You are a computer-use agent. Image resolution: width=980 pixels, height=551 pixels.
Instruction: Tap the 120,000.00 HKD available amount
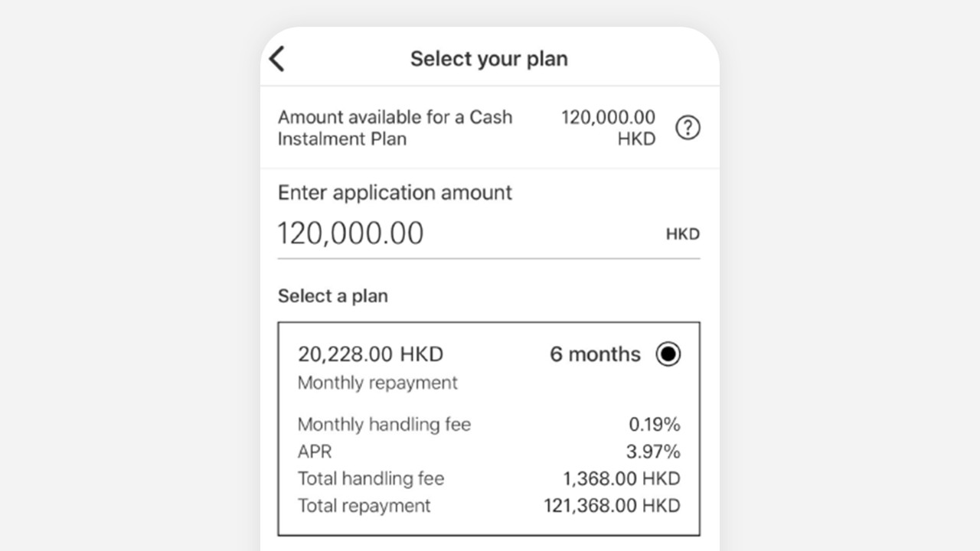pos(609,128)
